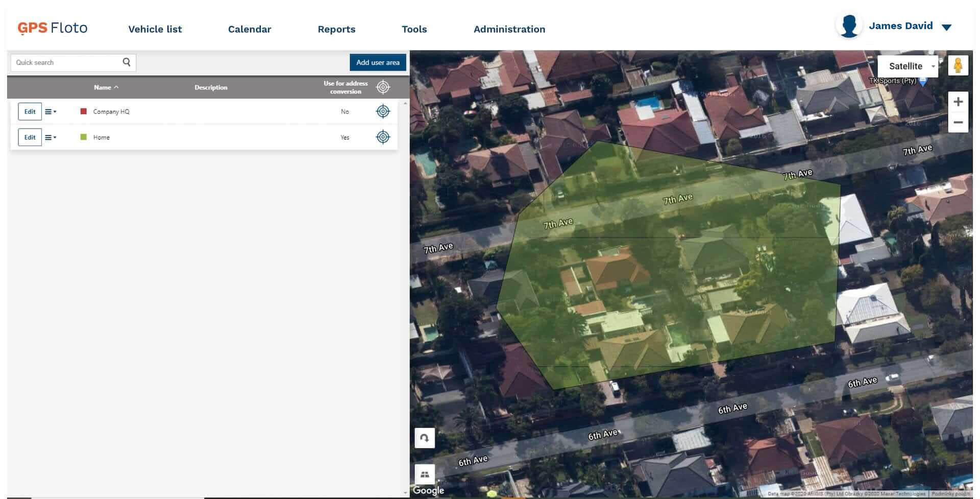Click the target icon in table header

(383, 87)
